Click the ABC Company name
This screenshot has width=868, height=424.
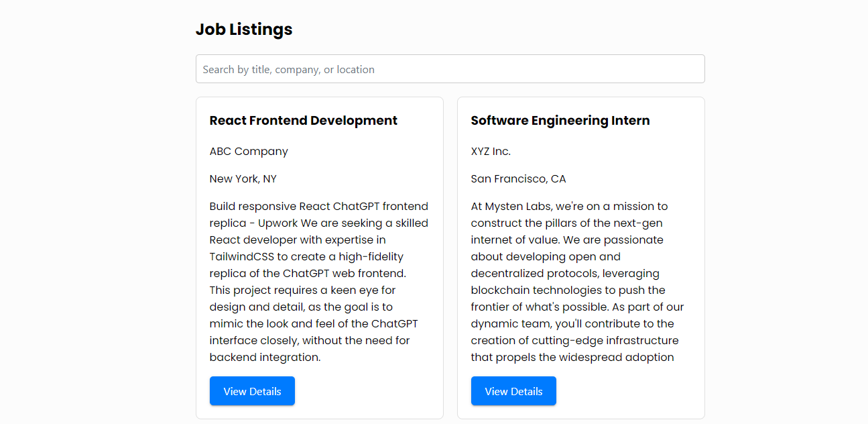pyautogui.click(x=249, y=152)
